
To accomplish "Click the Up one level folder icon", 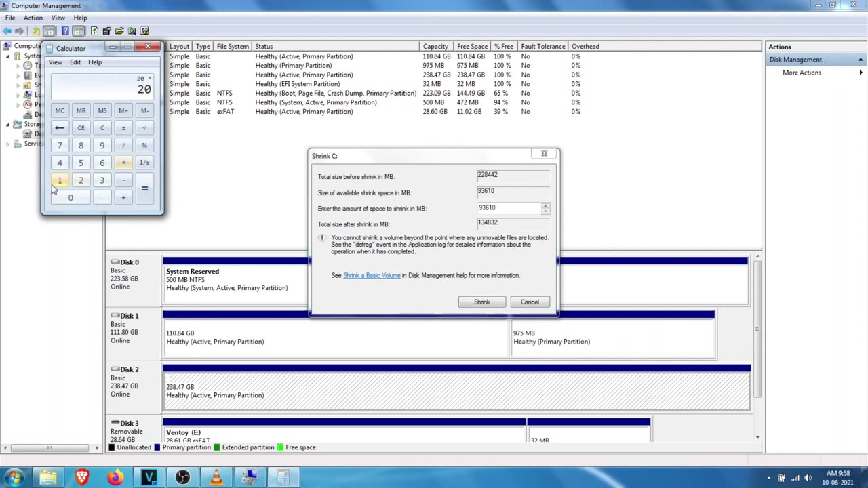I will (x=36, y=31).
